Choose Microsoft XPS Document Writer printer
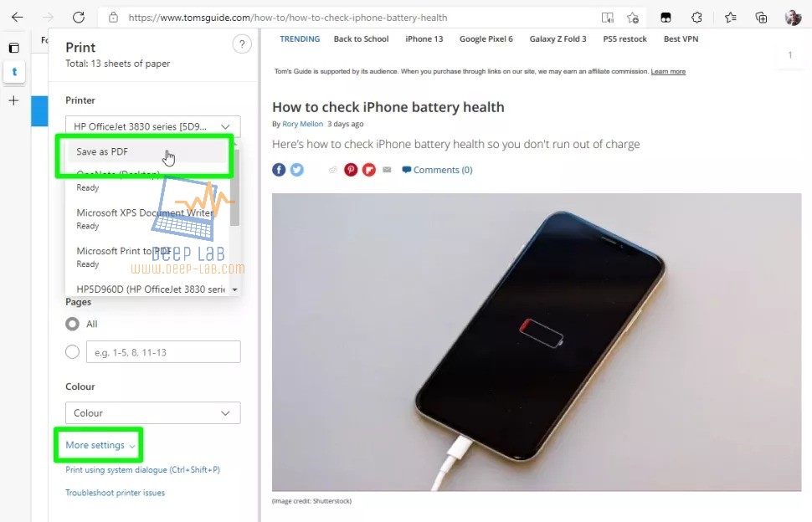 pos(145,219)
